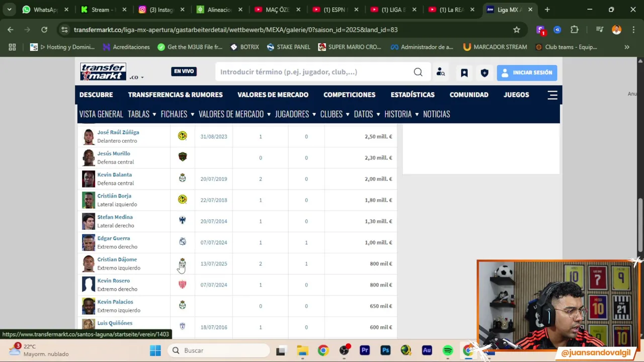Open Photoshop from the taskbar
644x362 pixels.
pyautogui.click(x=385, y=350)
